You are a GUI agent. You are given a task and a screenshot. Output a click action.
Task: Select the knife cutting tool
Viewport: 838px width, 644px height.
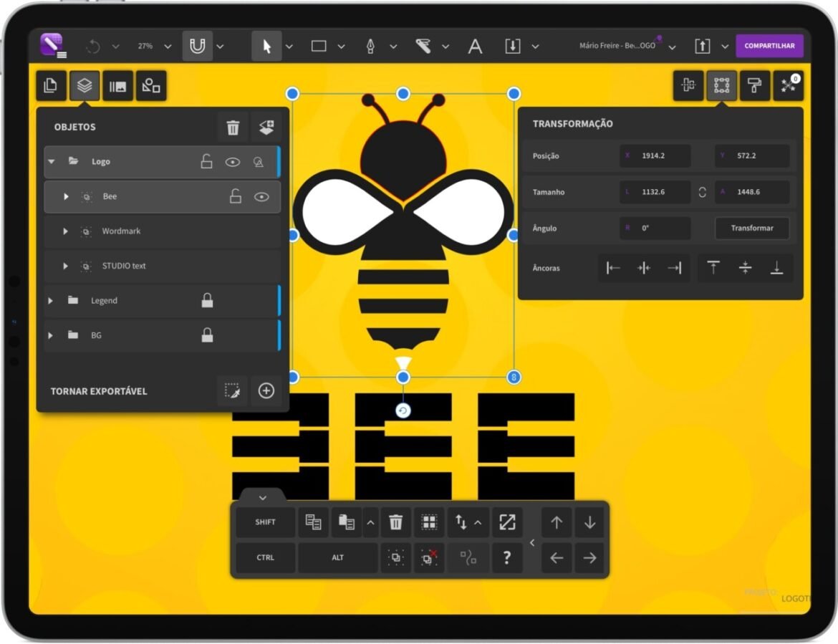[423, 46]
